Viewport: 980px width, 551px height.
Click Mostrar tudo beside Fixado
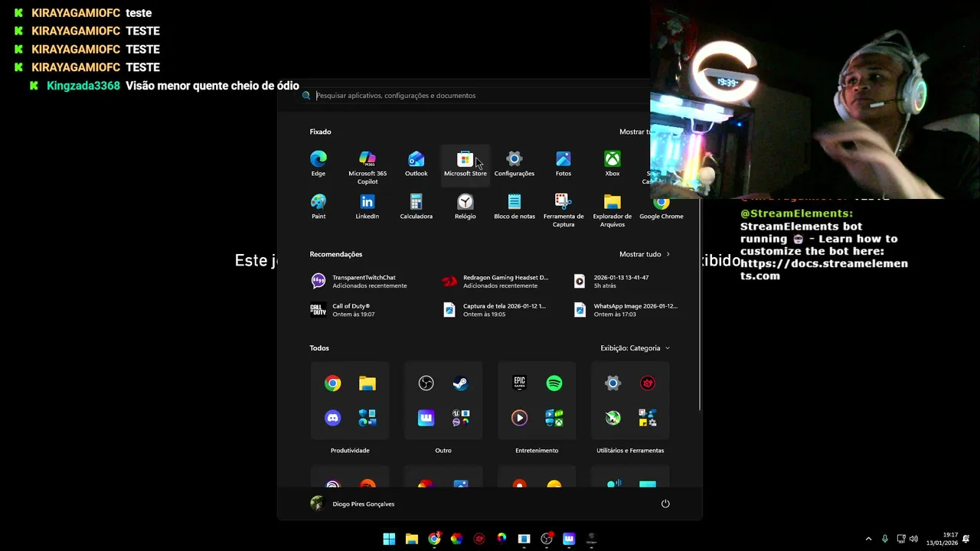(x=635, y=132)
